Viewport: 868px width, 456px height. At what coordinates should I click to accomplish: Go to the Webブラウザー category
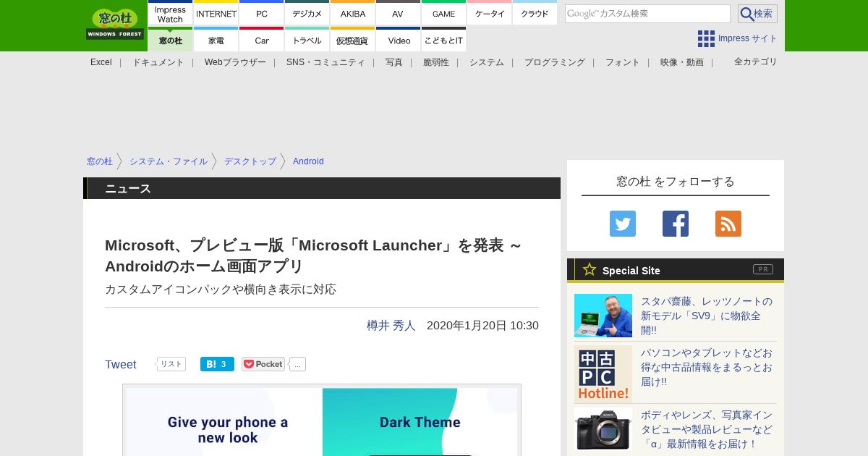(235, 62)
